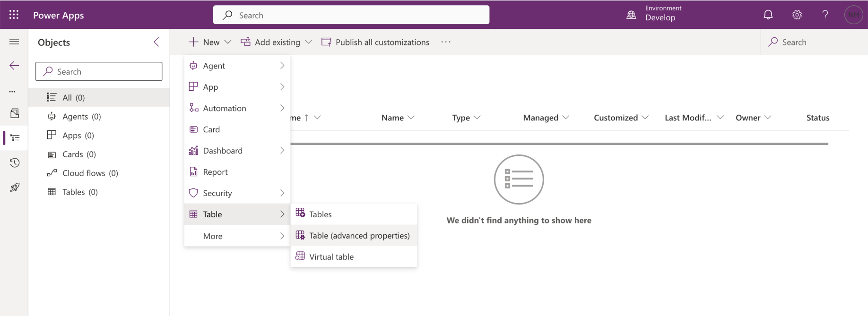This screenshot has width=868, height=316.
Task: Open the history icon in left rail
Action: point(15,163)
